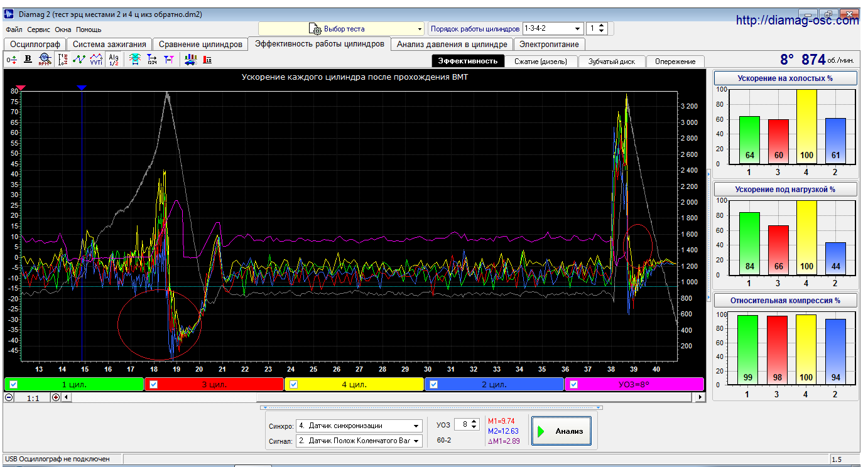
Task: Select the Эффективность sub-tab
Action: point(468,61)
